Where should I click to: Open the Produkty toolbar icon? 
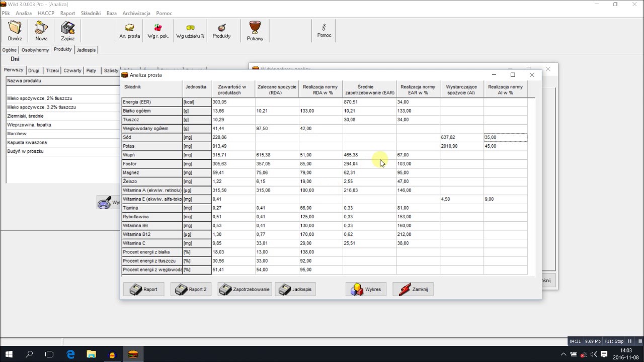[x=221, y=31]
